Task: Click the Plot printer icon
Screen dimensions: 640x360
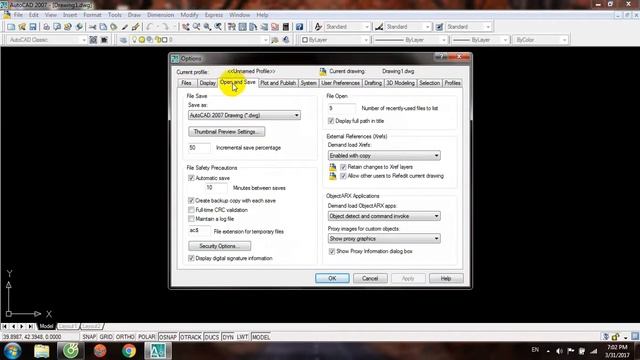Action: point(46,27)
